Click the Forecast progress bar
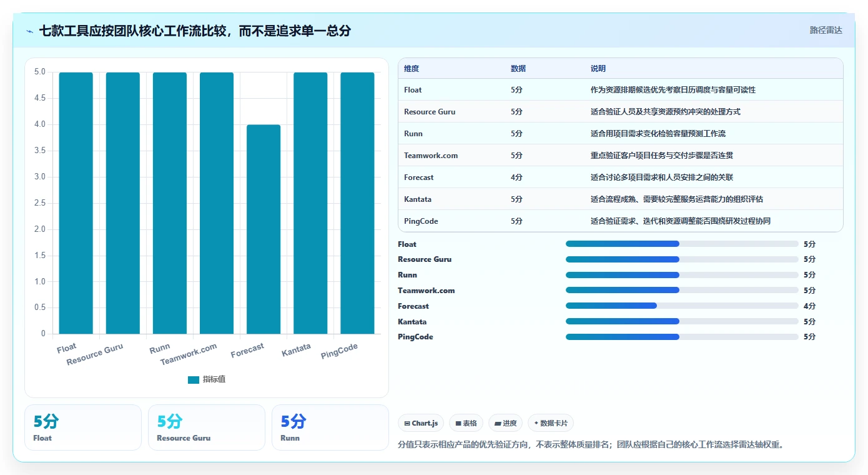The height and width of the screenshot is (475, 868). tap(682, 306)
